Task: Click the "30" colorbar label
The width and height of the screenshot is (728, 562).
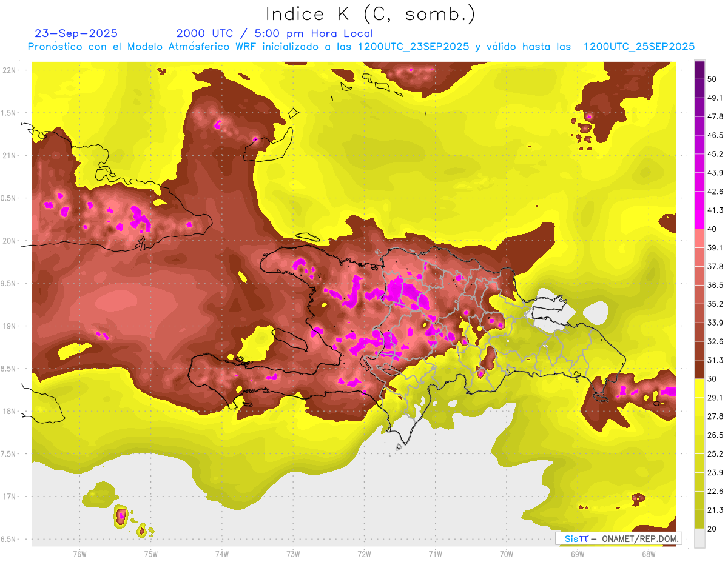Action: tap(712, 379)
